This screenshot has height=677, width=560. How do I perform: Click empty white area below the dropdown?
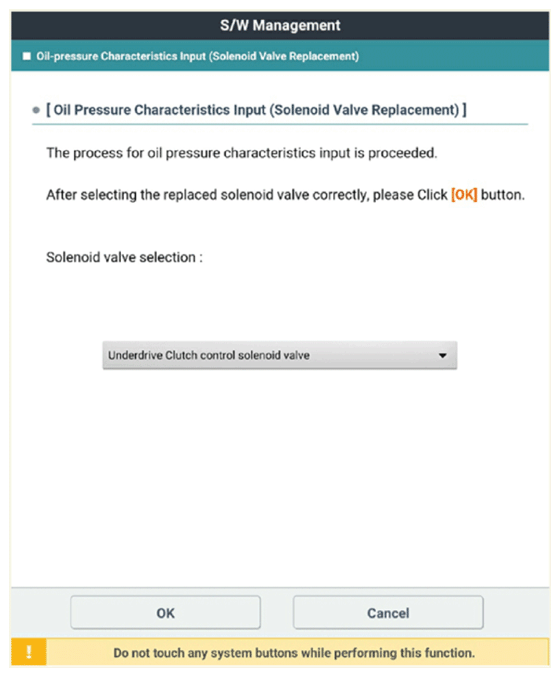point(280,475)
